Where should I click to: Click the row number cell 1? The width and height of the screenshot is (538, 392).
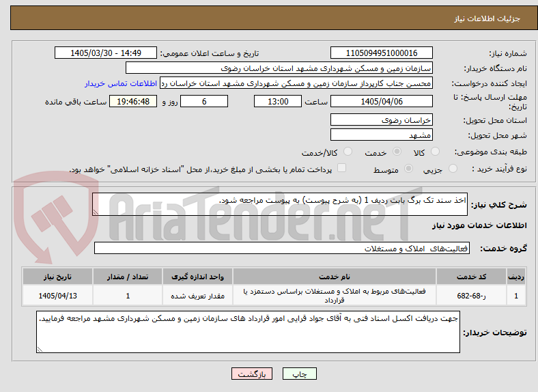point(516,295)
